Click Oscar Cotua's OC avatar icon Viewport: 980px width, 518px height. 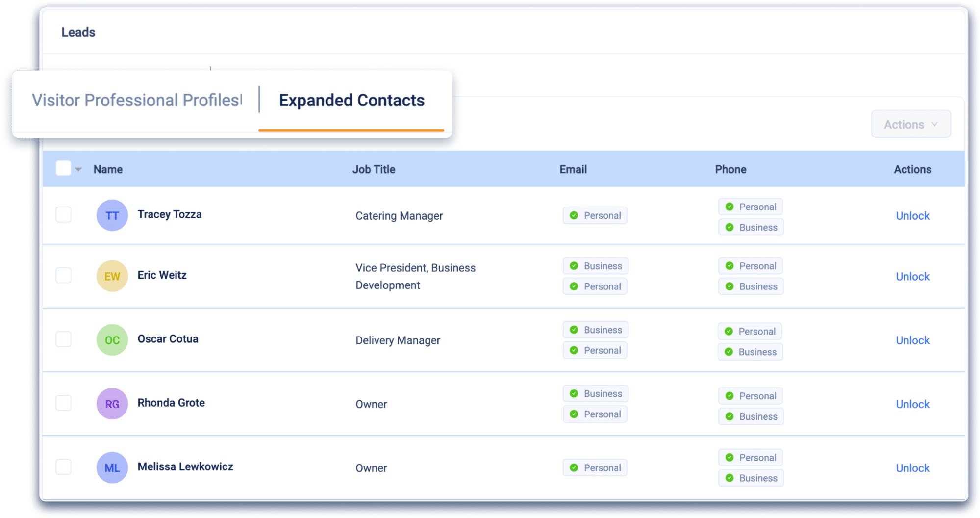click(x=112, y=340)
